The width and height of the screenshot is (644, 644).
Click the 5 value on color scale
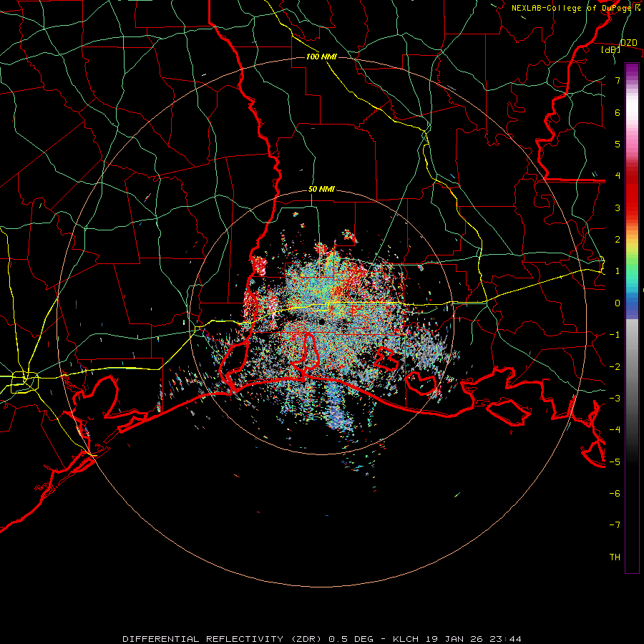tap(618, 144)
